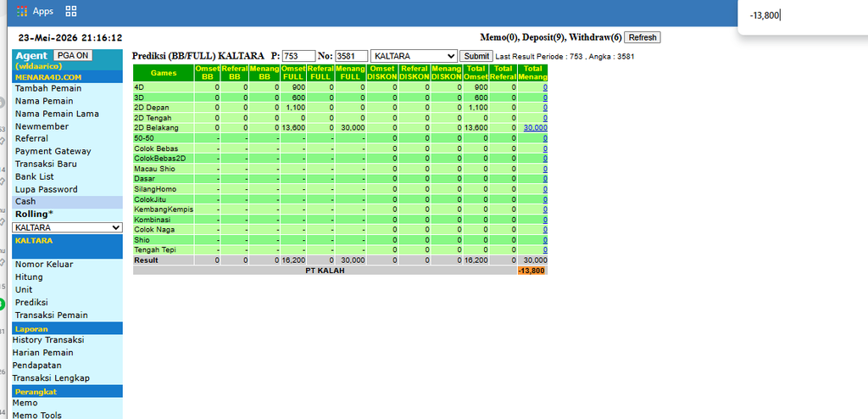
Task: Open Harian Pemain report
Action: point(42,353)
